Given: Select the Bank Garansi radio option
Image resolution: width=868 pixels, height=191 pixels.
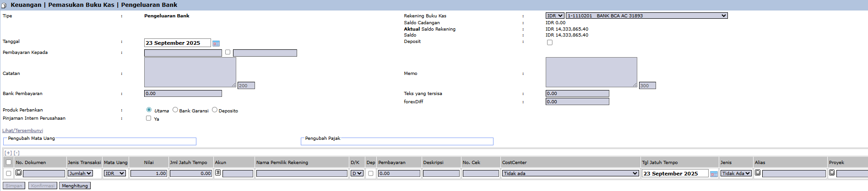Looking at the screenshot, I should 175,110.
